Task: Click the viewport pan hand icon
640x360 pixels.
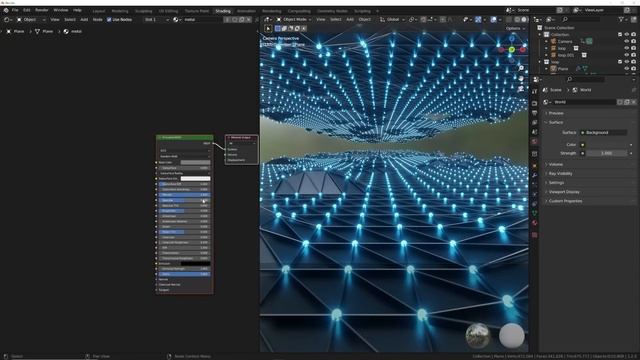Action: coord(521,78)
